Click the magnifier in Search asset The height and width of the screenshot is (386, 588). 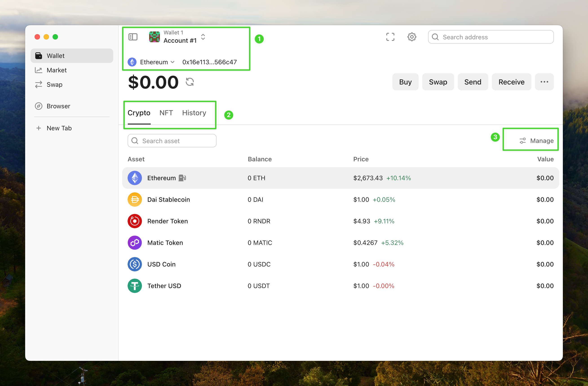point(135,141)
